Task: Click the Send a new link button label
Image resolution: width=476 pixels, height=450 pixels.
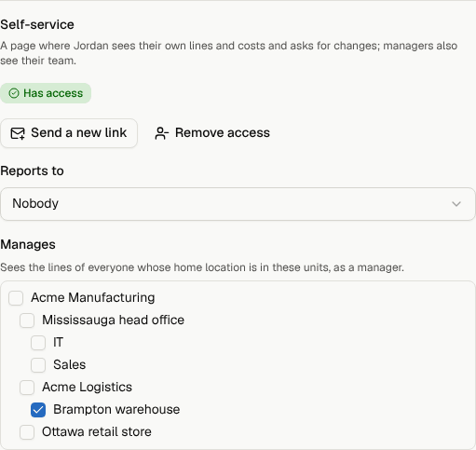Action: [x=79, y=133]
